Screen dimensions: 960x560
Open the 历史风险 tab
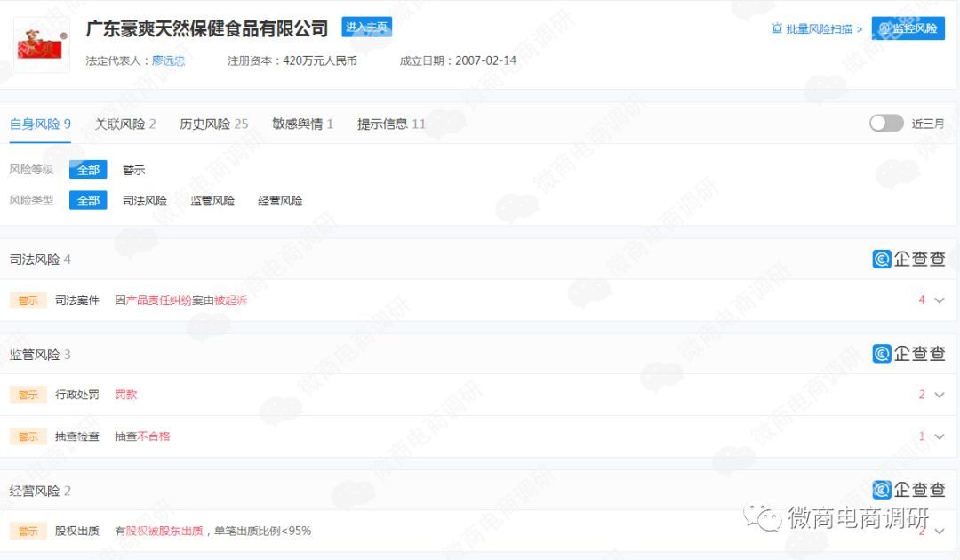(204, 124)
